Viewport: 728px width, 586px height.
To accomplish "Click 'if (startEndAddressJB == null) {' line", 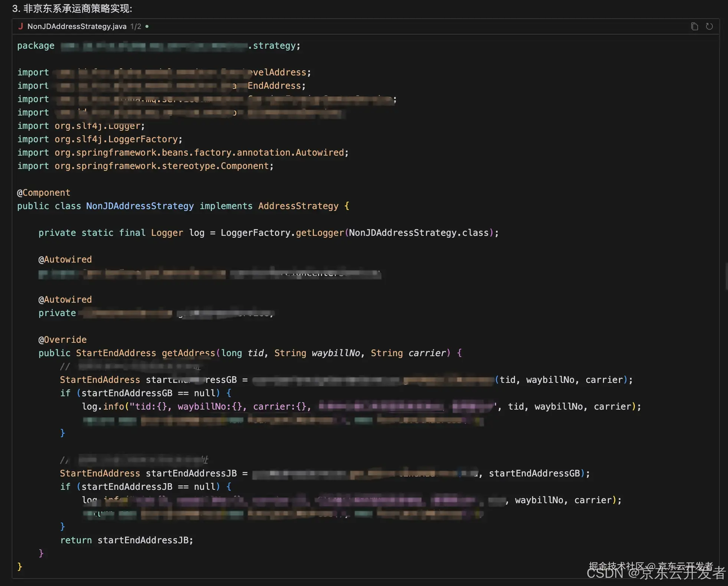I will 146,487.
